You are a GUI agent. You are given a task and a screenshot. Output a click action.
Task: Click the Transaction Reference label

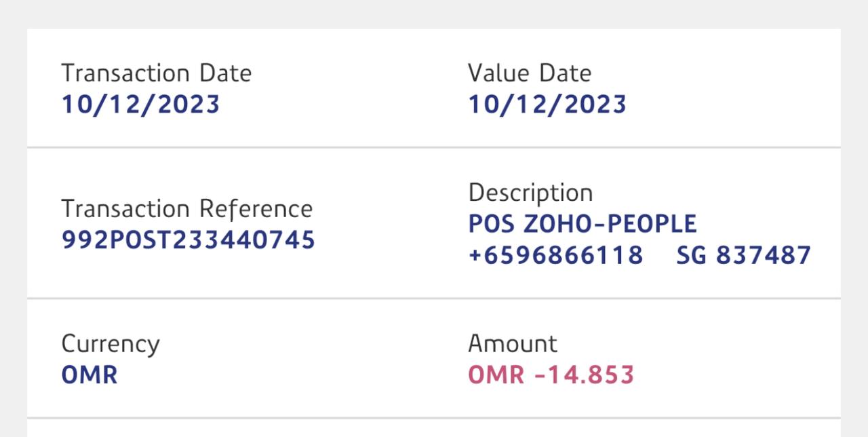186,208
